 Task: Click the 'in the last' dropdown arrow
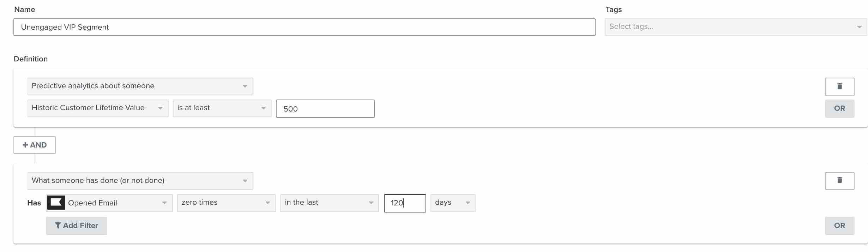click(371, 203)
